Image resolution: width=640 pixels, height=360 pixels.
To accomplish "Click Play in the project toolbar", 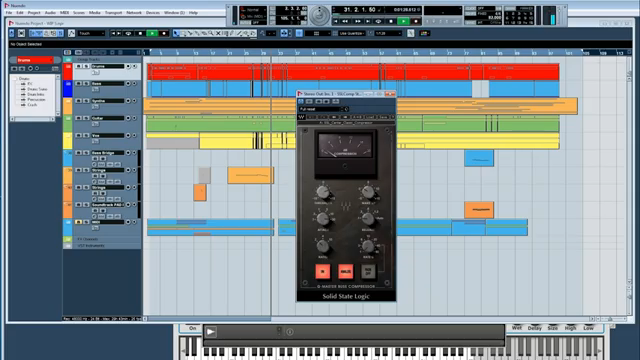I will tap(152, 33).
